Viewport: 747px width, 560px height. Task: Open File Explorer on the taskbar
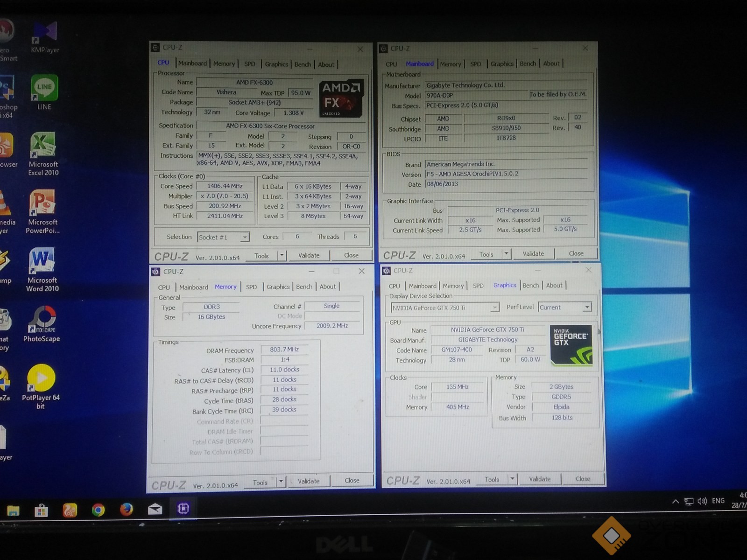13,510
